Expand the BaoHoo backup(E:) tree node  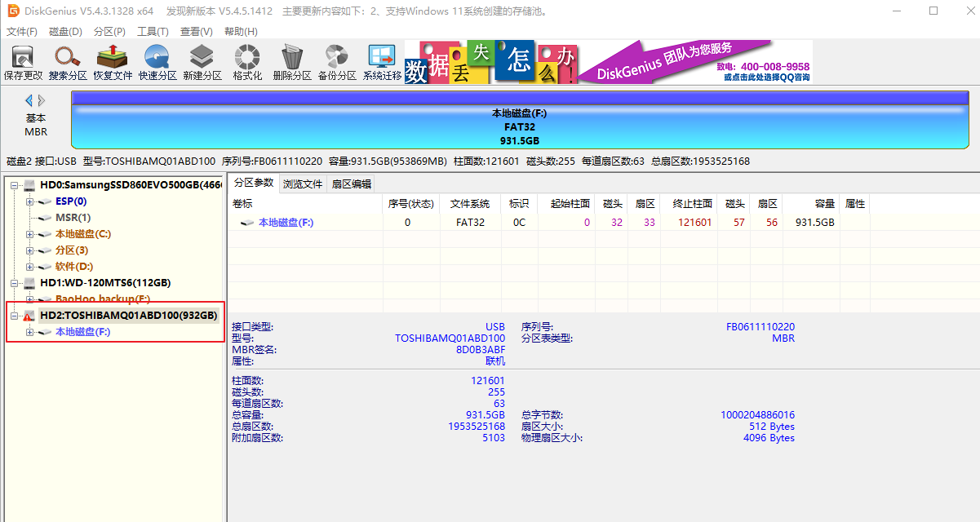click(x=30, y=299)
